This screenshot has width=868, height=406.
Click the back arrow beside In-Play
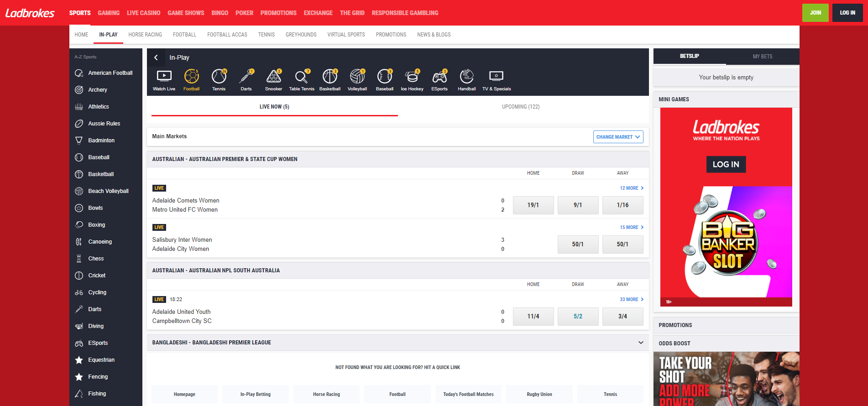click(x=156, y=57)
